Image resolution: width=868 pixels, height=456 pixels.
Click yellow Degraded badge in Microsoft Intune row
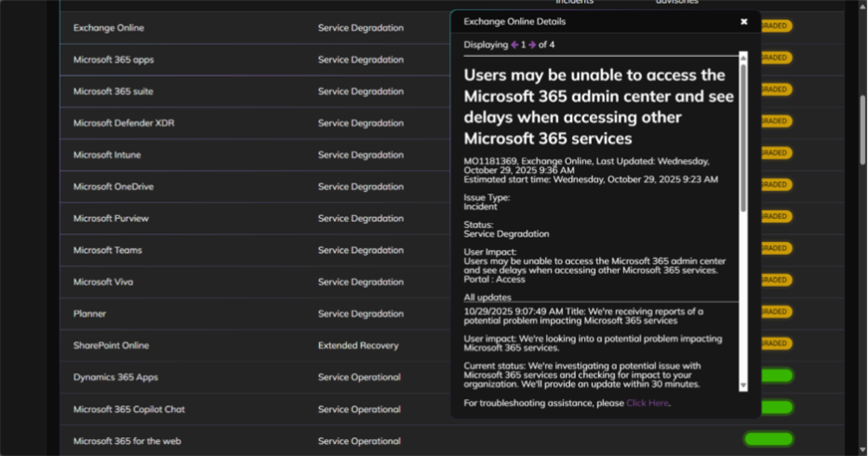pyautogui.click(x=776, y=153)
